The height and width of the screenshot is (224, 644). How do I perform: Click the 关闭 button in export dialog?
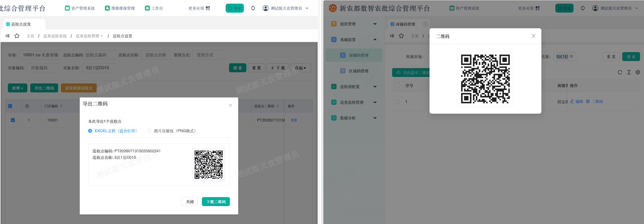(190, 202)
